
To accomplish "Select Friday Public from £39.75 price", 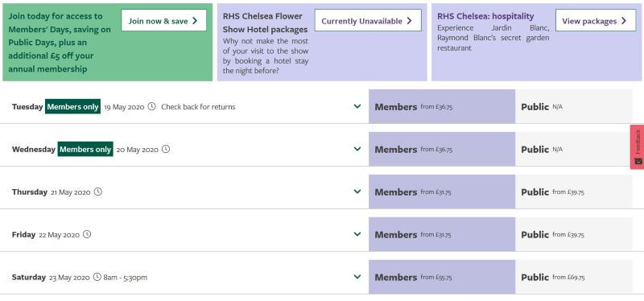I will click(574, 234).
